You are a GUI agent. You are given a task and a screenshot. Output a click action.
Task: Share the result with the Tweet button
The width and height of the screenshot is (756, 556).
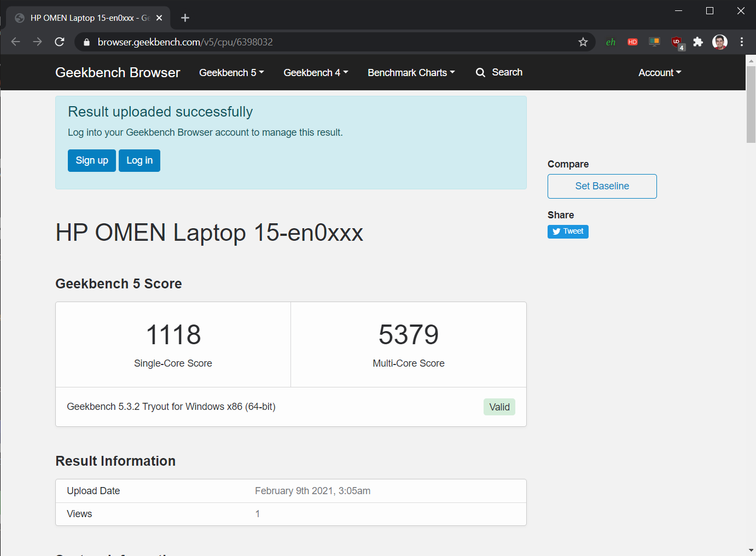click(568, 231)
